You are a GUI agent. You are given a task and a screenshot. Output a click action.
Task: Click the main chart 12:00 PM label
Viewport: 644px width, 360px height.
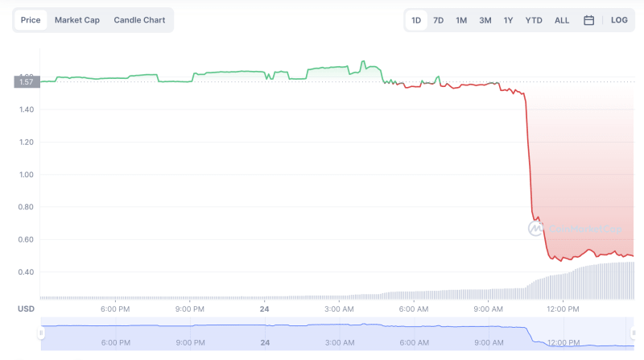563,309
